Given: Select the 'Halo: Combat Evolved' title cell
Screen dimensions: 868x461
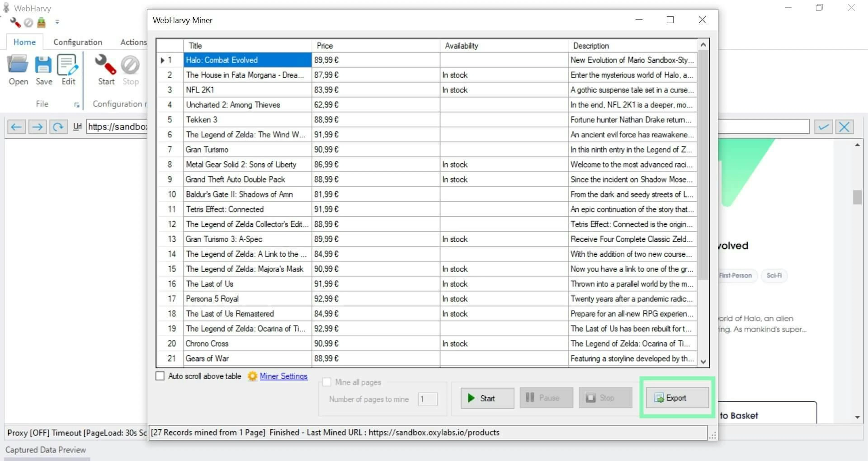Looking at the screenshot, I should pyautogui.click(x=247, y=60).
